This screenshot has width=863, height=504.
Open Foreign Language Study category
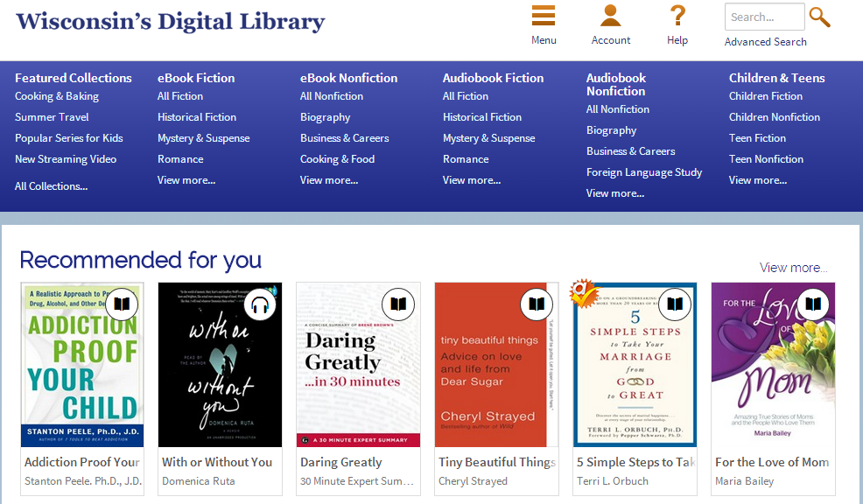[x=644, y=172]
